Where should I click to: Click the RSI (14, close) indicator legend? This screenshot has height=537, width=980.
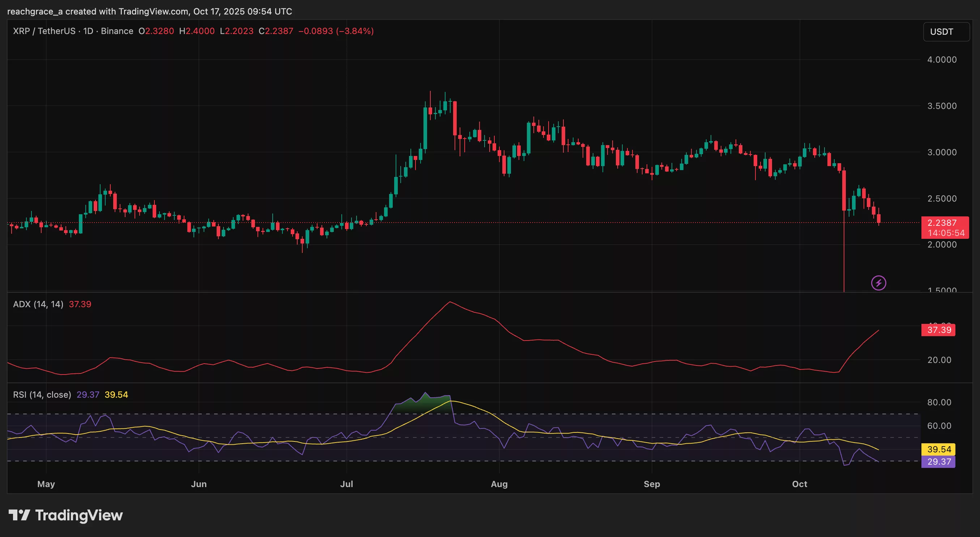(42, 395)
